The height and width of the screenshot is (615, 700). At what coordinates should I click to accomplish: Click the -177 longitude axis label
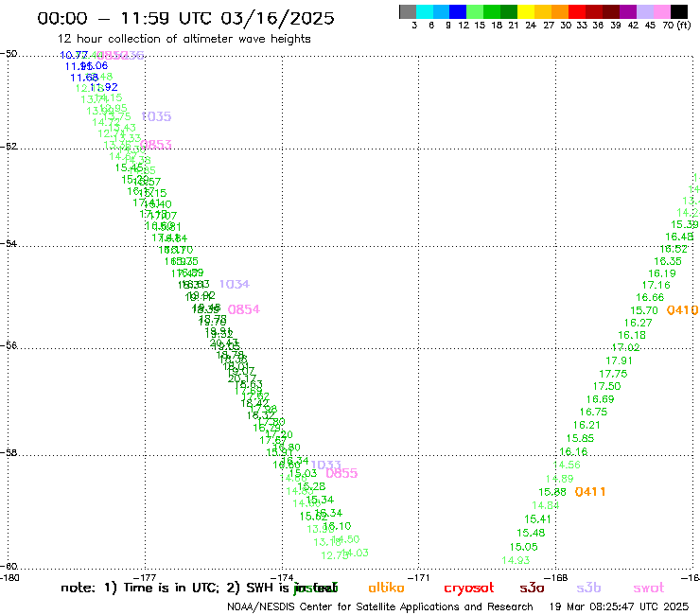pos(145,577)
